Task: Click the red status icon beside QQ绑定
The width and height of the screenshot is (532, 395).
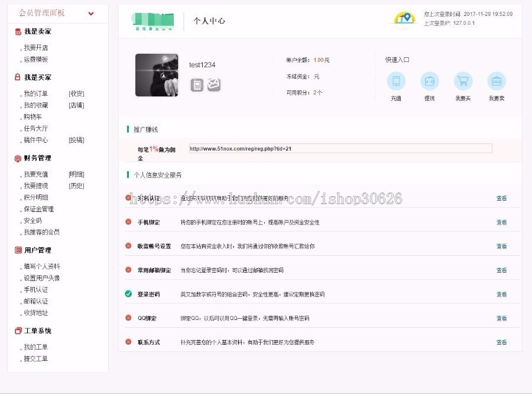Action: (x=128, y=318)
